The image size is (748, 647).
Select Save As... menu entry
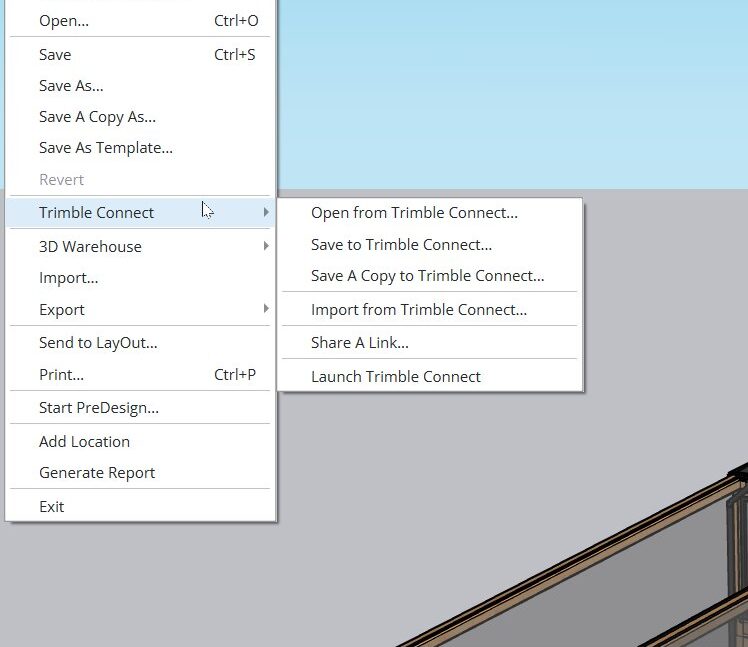coord(140,86)
